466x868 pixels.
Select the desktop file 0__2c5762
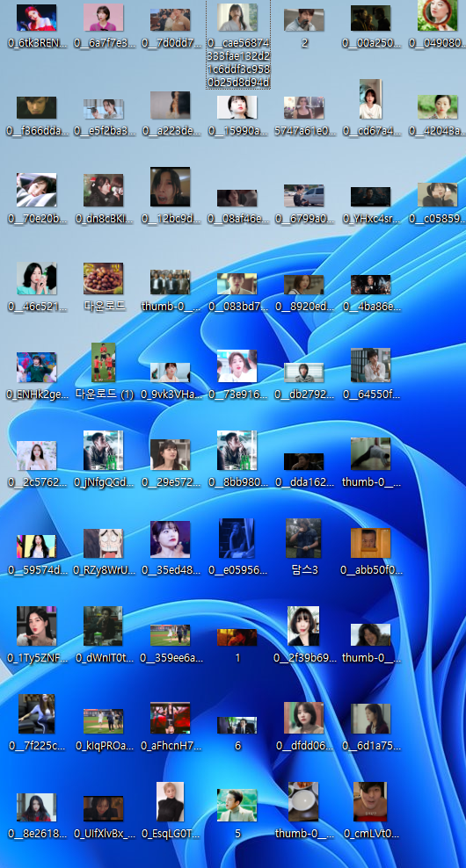click(x=37, y=456)
